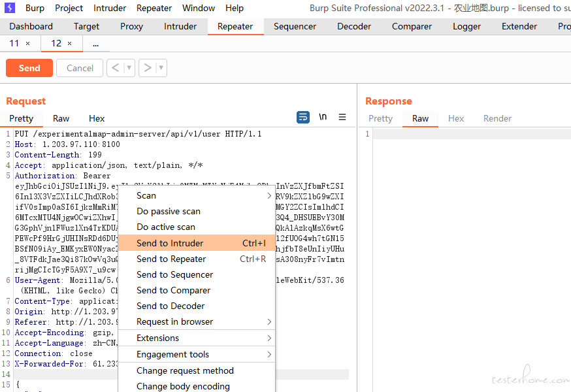Switch to the Target tab
This screenshot has height=392, width=571.
(x=86, y=26)
